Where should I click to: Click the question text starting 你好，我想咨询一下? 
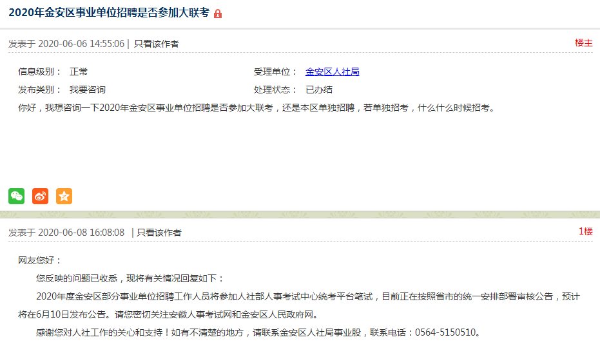[x=257, y=108]
